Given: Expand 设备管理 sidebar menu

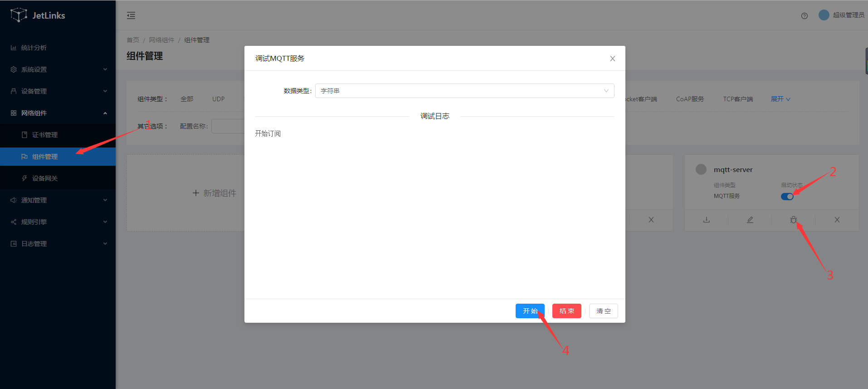Looking at the screenshot, I should (x=58, y=91).
